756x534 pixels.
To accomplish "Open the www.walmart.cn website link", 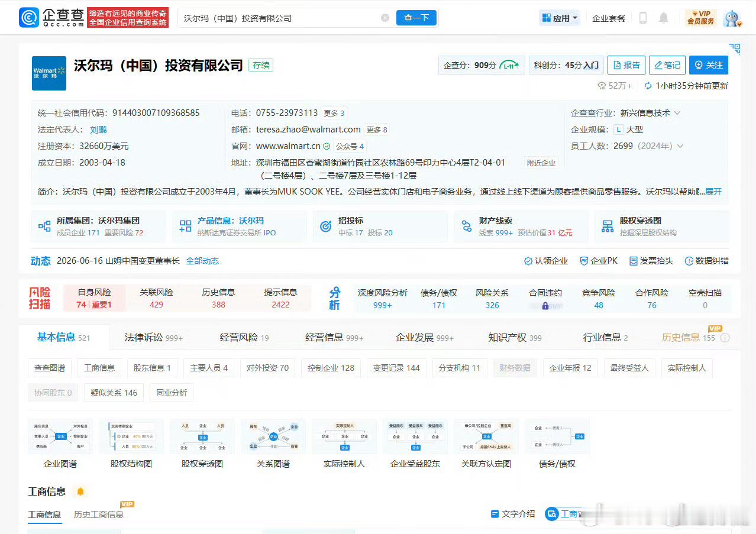I will 288,146.
